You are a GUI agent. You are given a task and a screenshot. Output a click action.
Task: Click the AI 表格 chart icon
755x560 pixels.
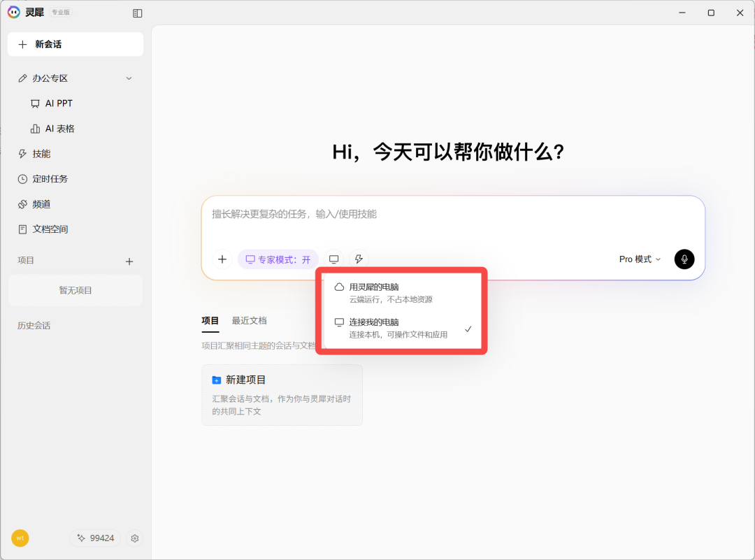tap(35, 129)
